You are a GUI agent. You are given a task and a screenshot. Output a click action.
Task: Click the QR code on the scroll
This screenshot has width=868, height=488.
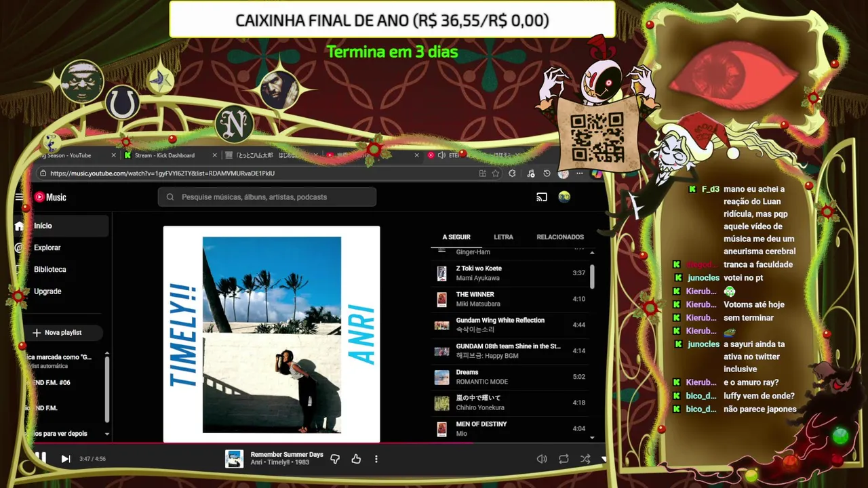(597, 138)
